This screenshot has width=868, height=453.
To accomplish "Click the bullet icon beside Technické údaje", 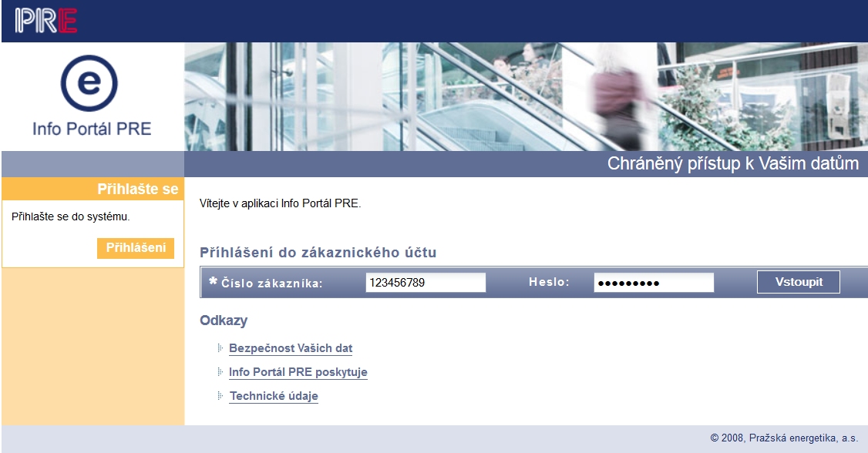I will (x=220, y=396).
